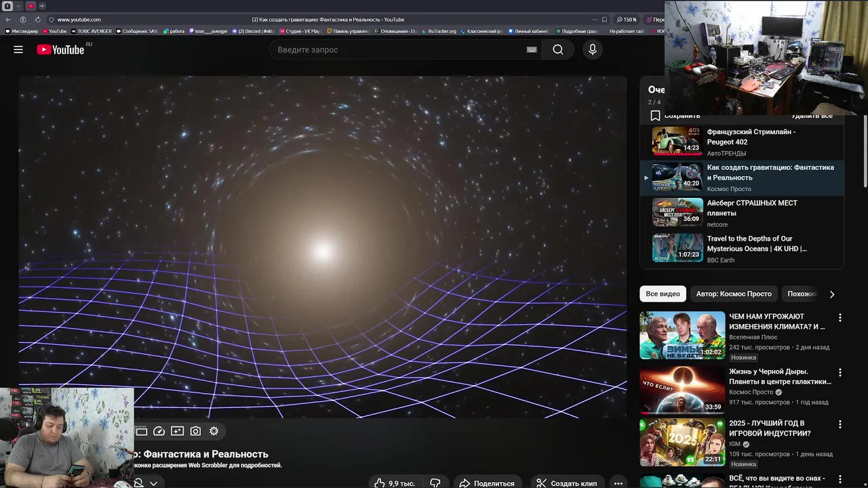868x488 pixels.
Task: Open options menu for the 2025 gaming video
Action: (x=840, y=424)
